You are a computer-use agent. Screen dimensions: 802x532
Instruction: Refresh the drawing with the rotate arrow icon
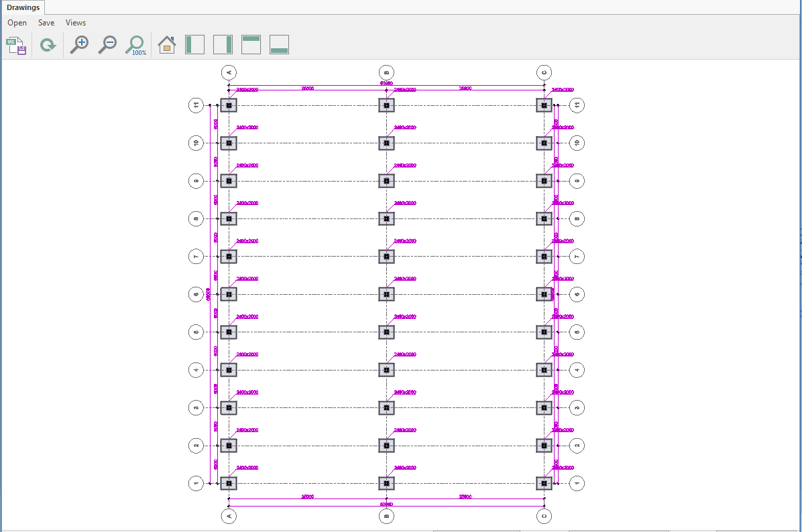(x=48, y=46)
